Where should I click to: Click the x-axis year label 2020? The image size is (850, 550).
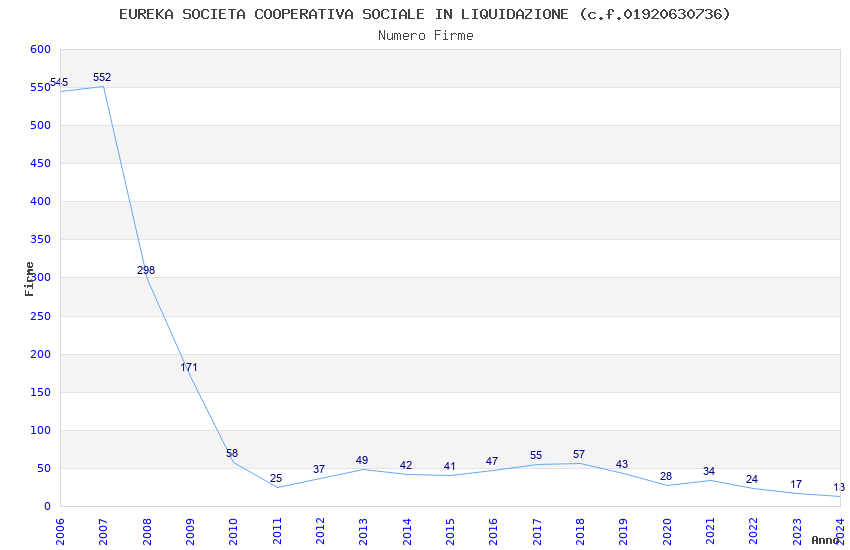coord(667,531)
